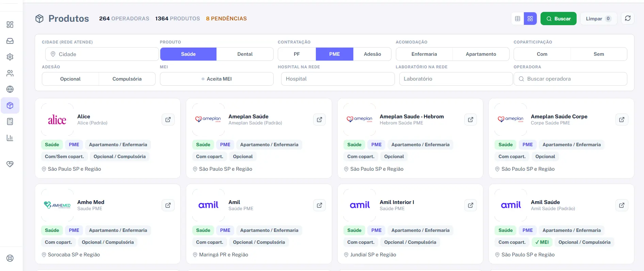Open external link for Amil Interior I
This screenshot has height=271, width=644.
point(470,205)
